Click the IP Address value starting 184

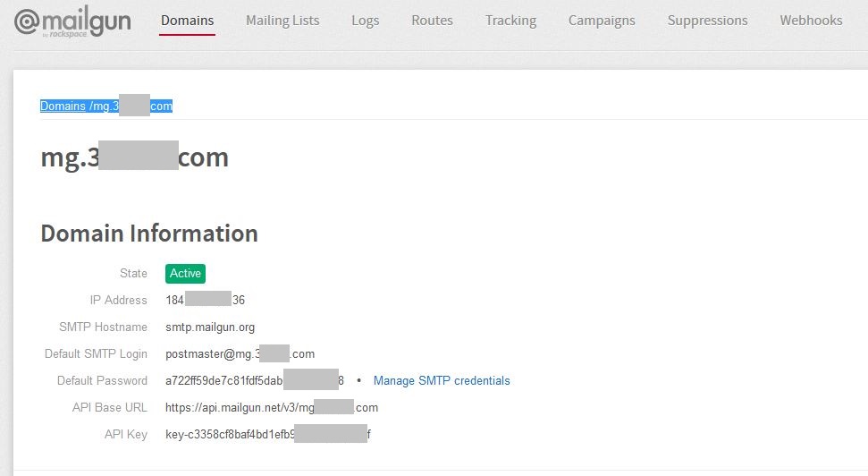(x=205, y=300)
